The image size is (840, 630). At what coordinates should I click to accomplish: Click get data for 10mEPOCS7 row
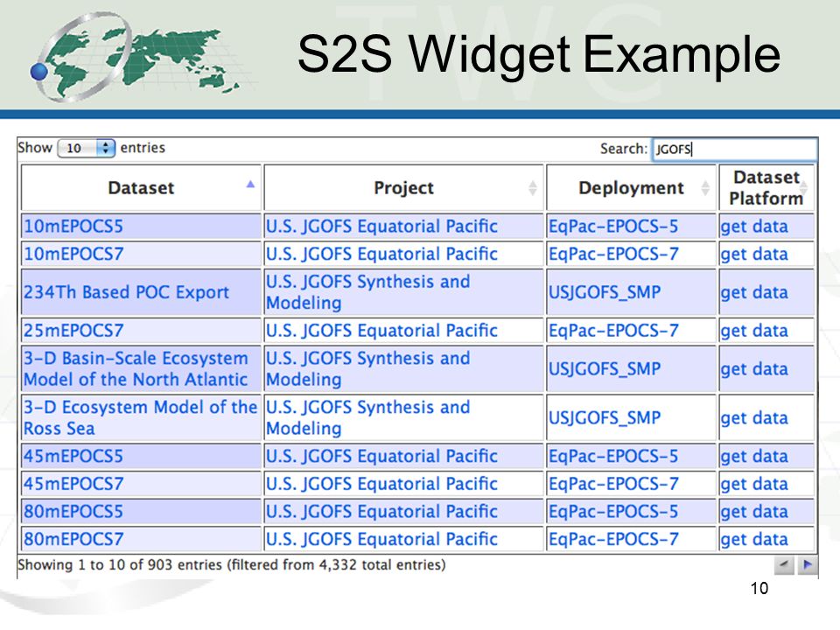pyautogui.click(x=754, y=254)
